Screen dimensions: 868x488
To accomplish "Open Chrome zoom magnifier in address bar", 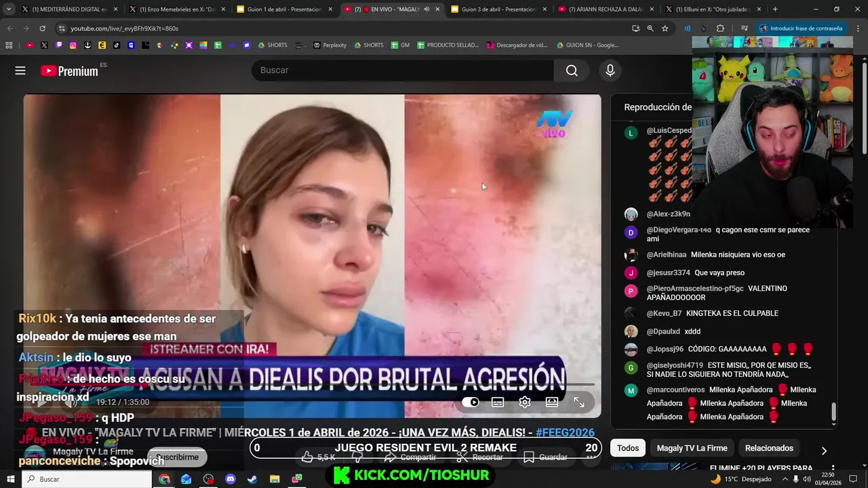I will click(x=650, y=28).
